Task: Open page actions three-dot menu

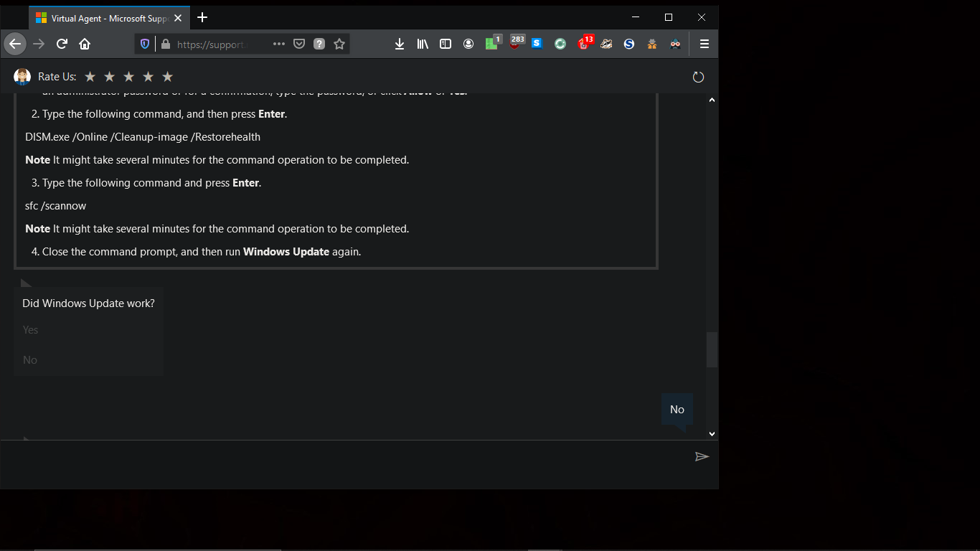Action: [x=279, y=44]
